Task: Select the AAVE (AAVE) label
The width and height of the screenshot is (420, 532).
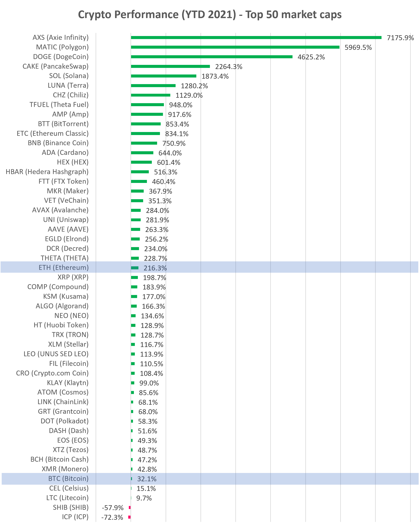Action: (68, 229)
